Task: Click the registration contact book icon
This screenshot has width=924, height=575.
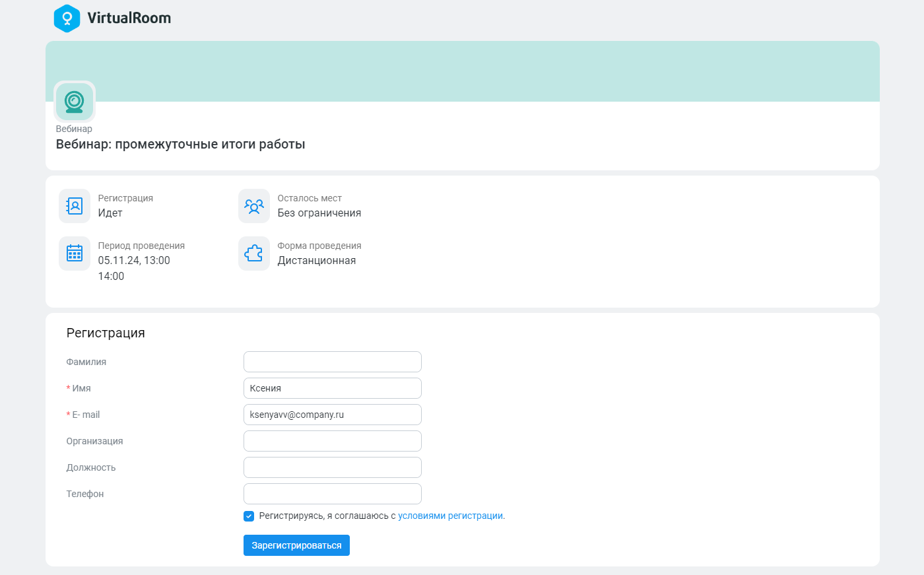Action: point(75,206)
